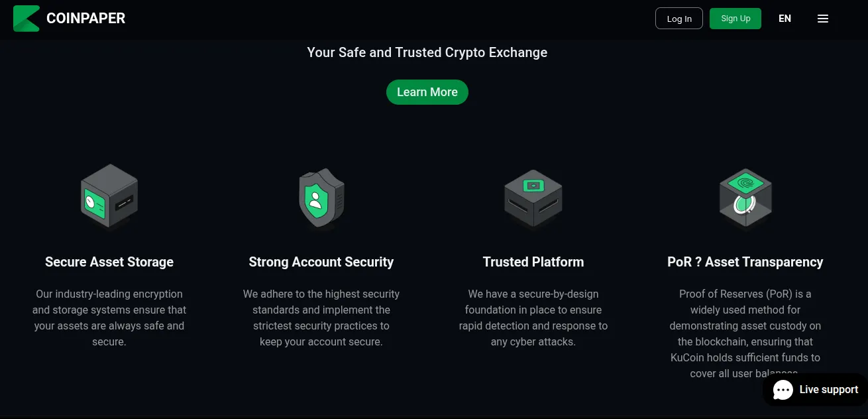Open the Live support chat widget

point(816,390)
